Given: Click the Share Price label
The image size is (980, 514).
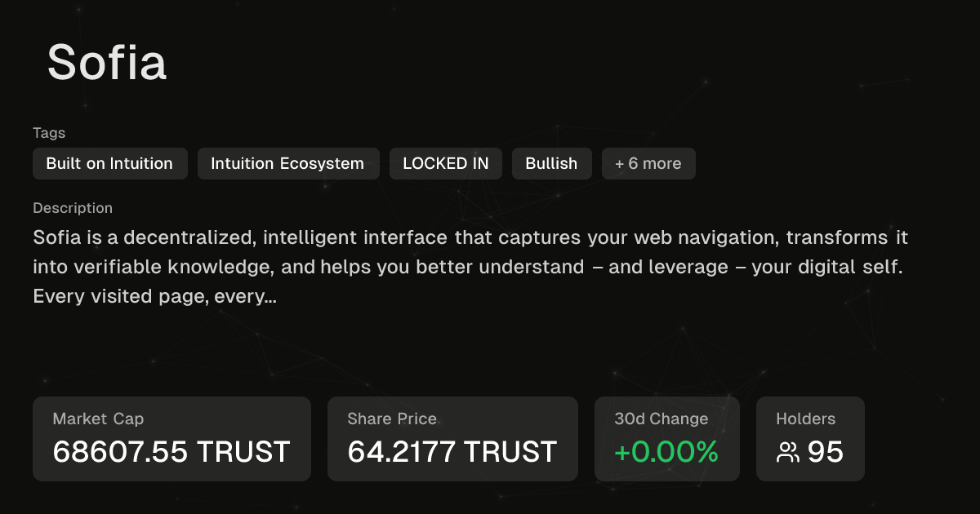Looking at the screenshot, I should 392,419.
